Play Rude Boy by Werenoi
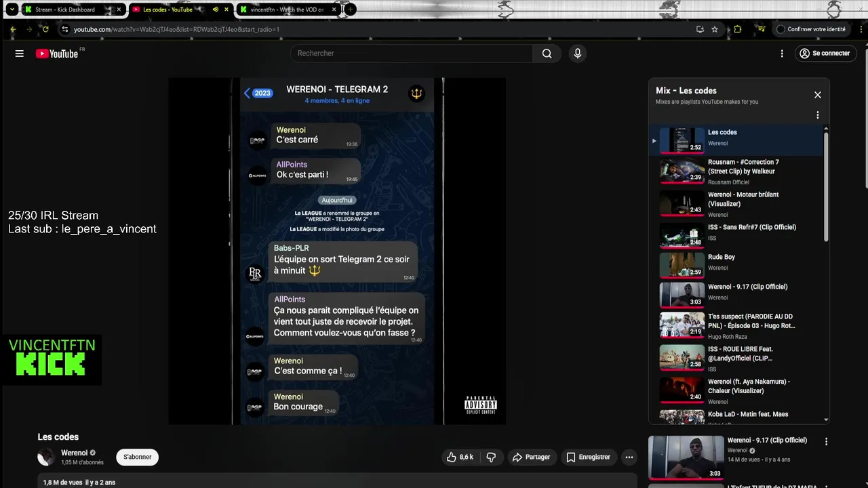Image resolution: width=868 pixels, height=488 pixels. click(736, 265)
